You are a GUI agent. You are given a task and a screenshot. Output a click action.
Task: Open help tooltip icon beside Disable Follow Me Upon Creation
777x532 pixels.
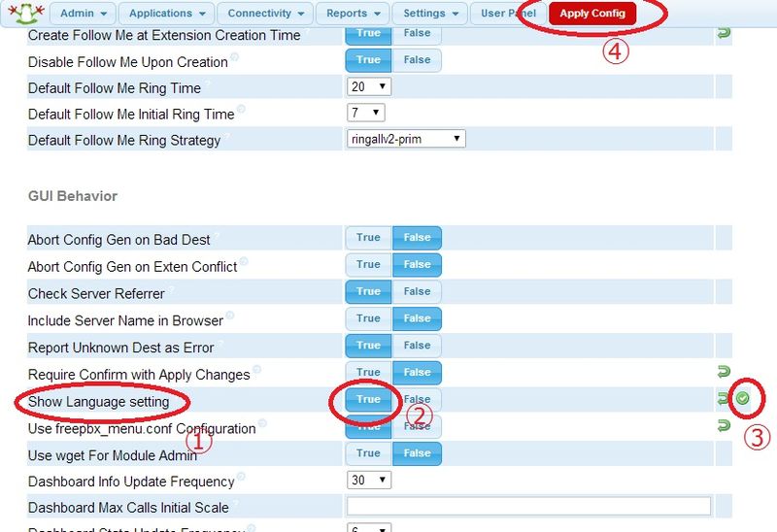click(235, 58)
